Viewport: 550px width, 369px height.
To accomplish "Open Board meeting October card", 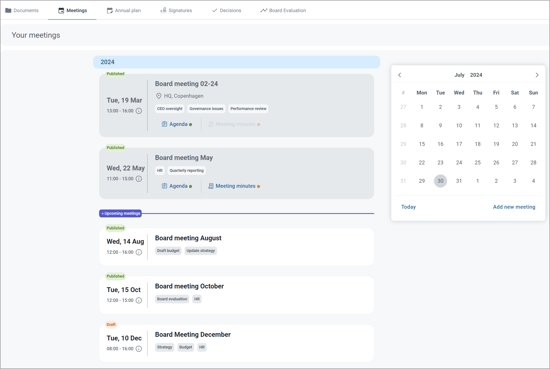I will pos(236,295).
